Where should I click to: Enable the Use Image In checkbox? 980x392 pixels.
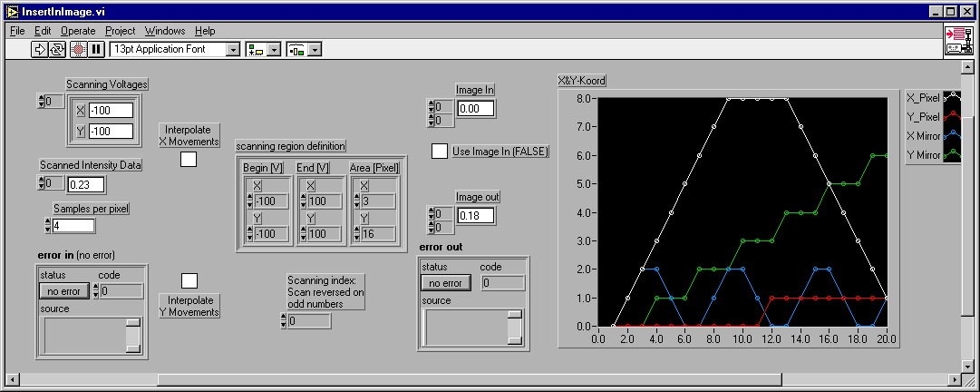pos(440,152)
